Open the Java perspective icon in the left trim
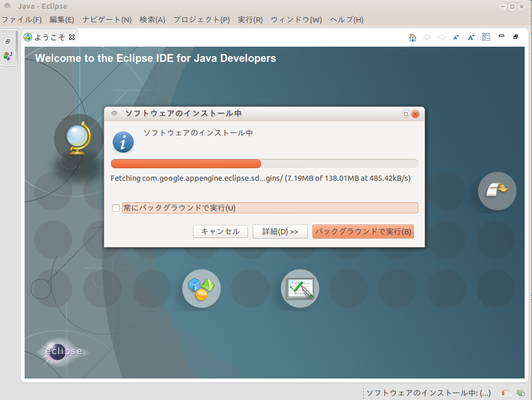Image resolution: width=532 pixels, height=400 pixels. (x=8, y=56)
